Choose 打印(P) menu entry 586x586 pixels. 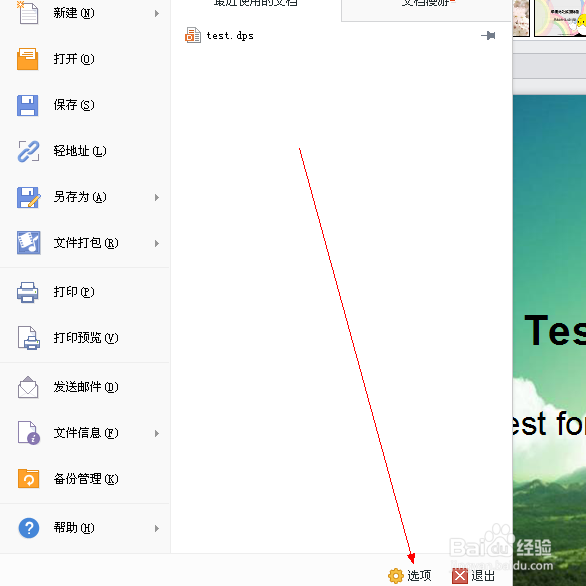(85, 292)
